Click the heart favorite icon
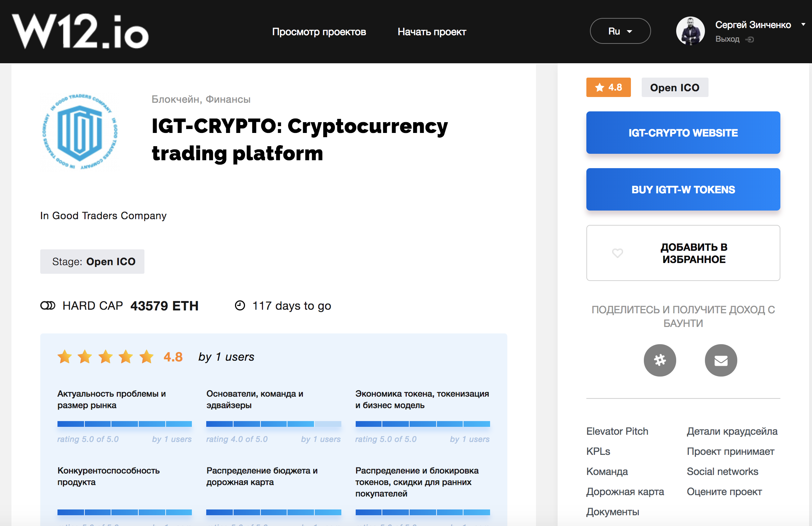Image resolution: width=812 pixels, height=526 pixels. (x=618, y=253)
